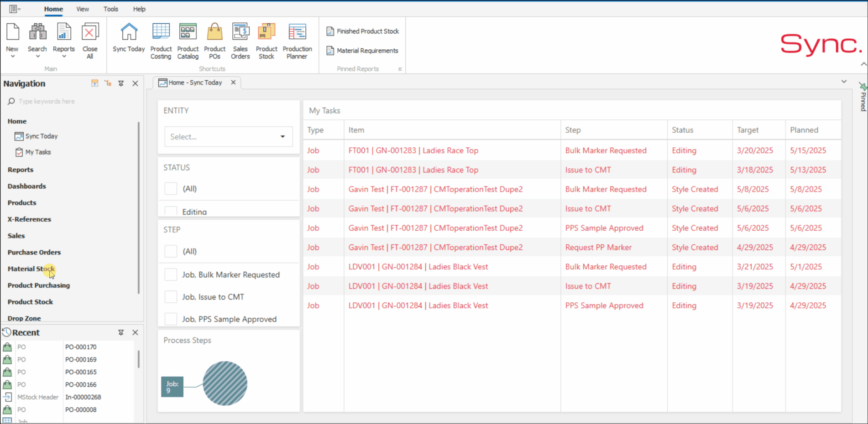Tick the STATUS (All) checkbox
868x424 pixels.
tap(171, 188)
